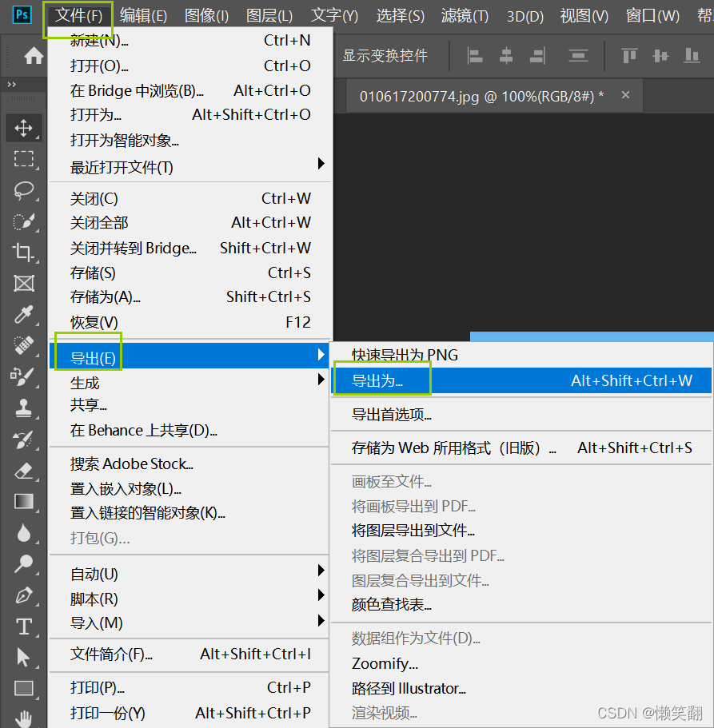Align top edges icon
The height and width of the screenshot is (728, 714).
(629, 56)
